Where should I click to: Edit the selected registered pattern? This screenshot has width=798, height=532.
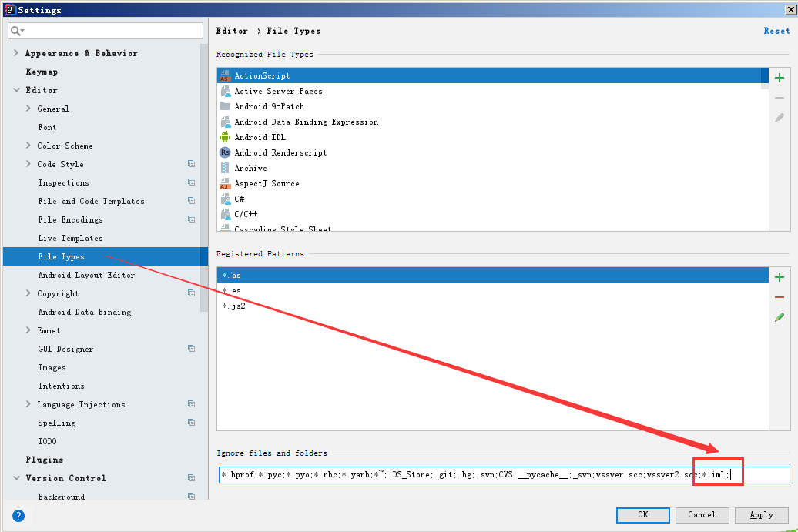[780, 317]
